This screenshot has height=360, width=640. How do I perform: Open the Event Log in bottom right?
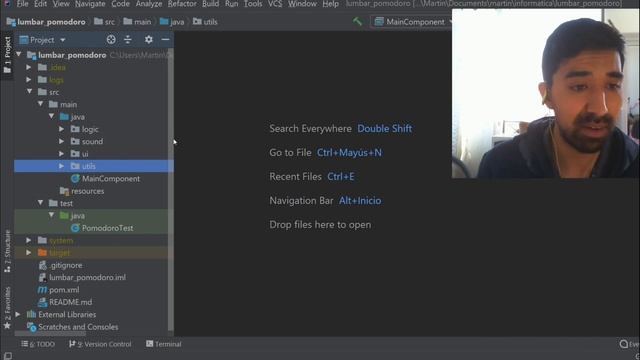click(x=629, y=344)
